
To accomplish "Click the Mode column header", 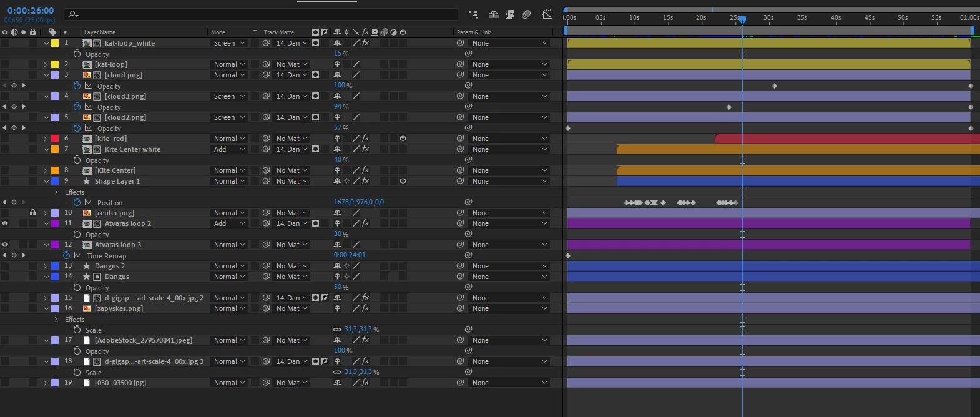I will pyautogui.click(x=218, y=32).
